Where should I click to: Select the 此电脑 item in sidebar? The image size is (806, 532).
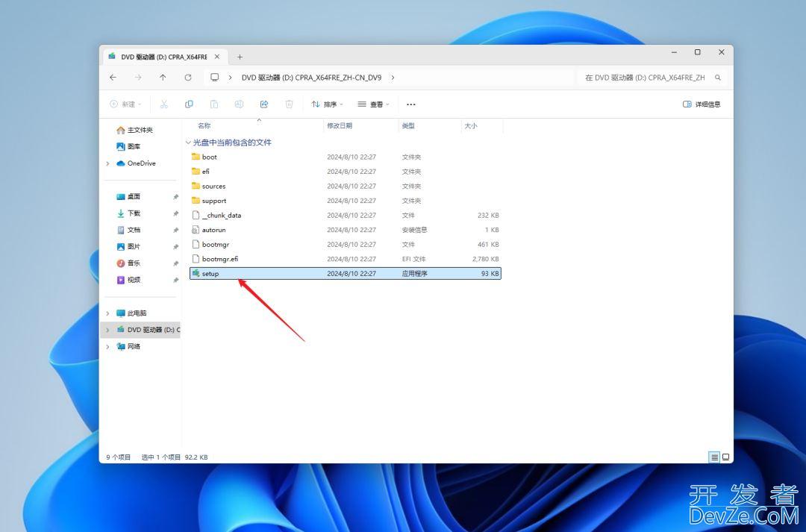(x=137, y=313)
